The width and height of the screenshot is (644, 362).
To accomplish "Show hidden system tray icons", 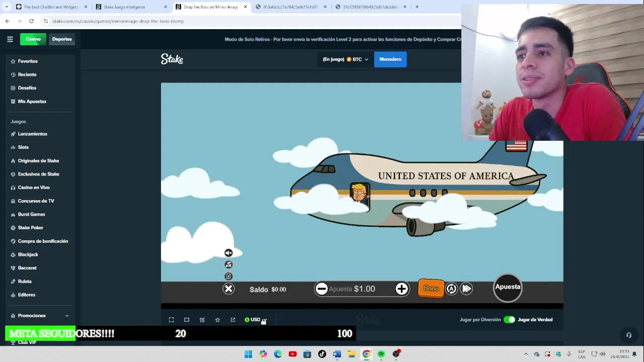I will click(x=526, y=354).
